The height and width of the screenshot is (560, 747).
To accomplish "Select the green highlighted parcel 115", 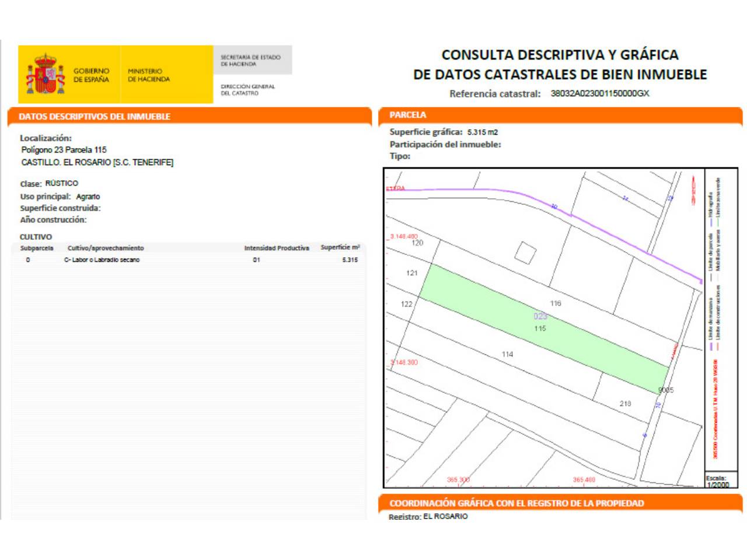I will pyautogui.click(x=543, y=328).
